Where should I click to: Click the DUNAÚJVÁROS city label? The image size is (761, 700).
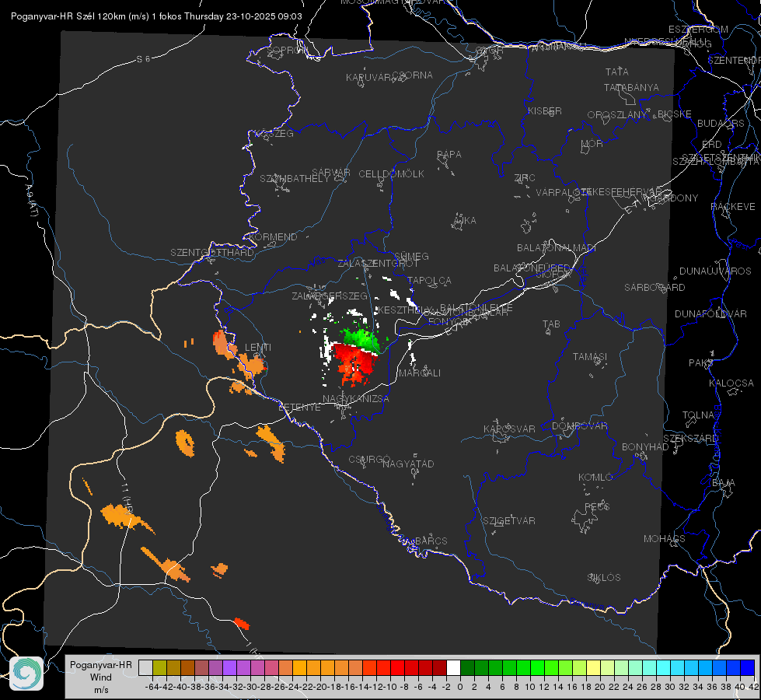(x=715, y=271)
